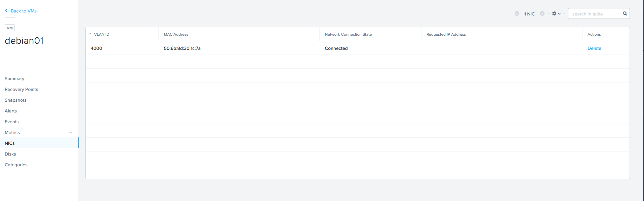Open Recovery Points in sidebar
644x201 pixels.
(x=21, y=89)
